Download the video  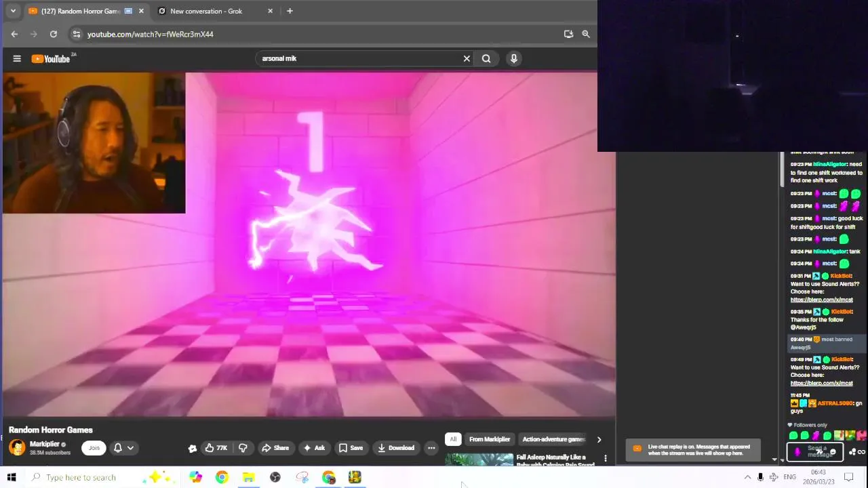[396, 448]
